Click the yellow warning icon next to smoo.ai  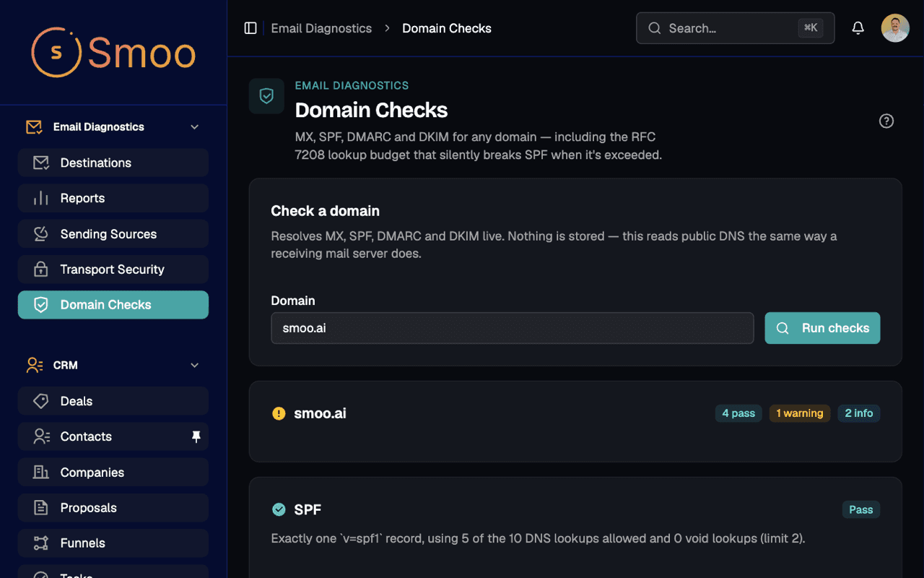[279, 413]
